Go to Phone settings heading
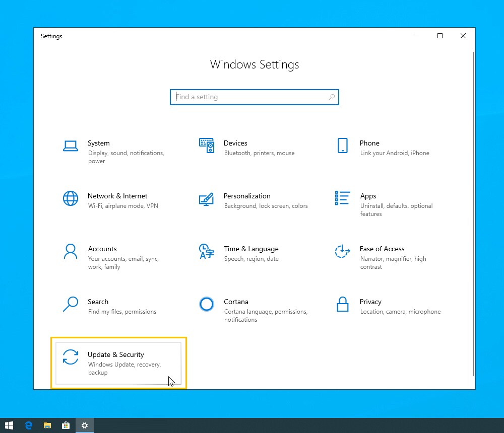504x433 pixels. pyautogui.click(x=369, y=143)
